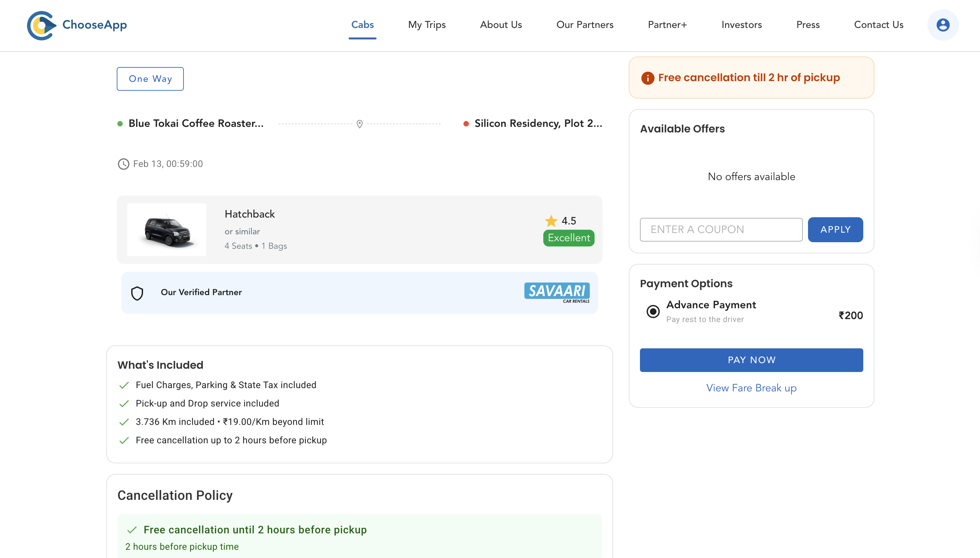Screen dimensions: 980x558
Task: Open the One Way trip selector
Action: coord(150,79)
